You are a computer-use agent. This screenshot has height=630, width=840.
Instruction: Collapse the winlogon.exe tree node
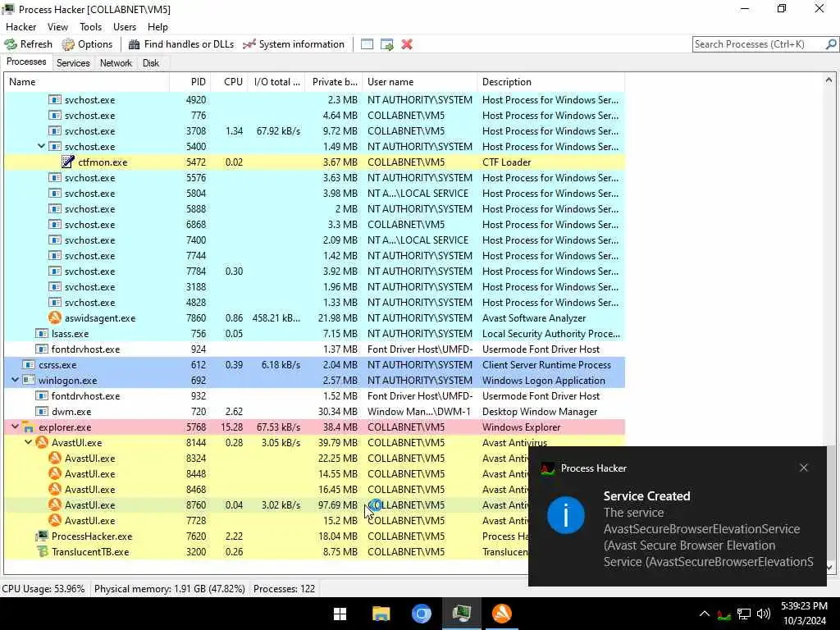tap(15, 381)
